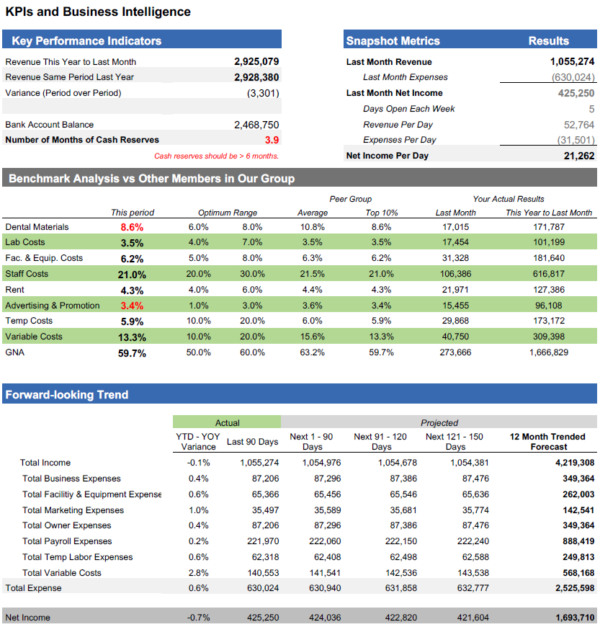Screen dimensions: 600x627
Task: Click the Forward-looking Trend section header
Action: (x=68, y=395)
